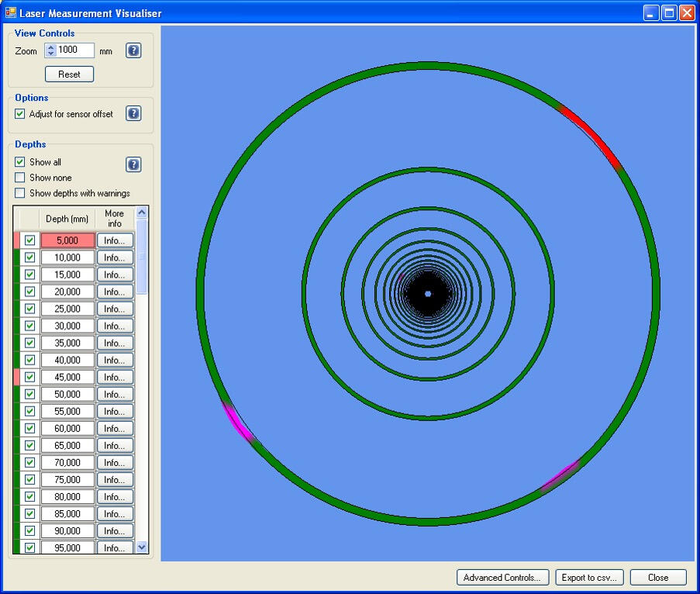Open Advanced Controls dialog
The image size is (700, 594).
click(502, 578)
